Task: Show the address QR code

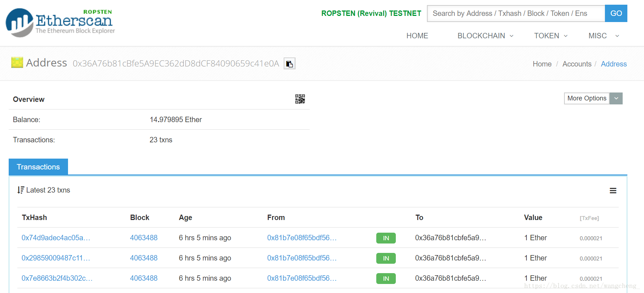Action: tap(300, 99)
